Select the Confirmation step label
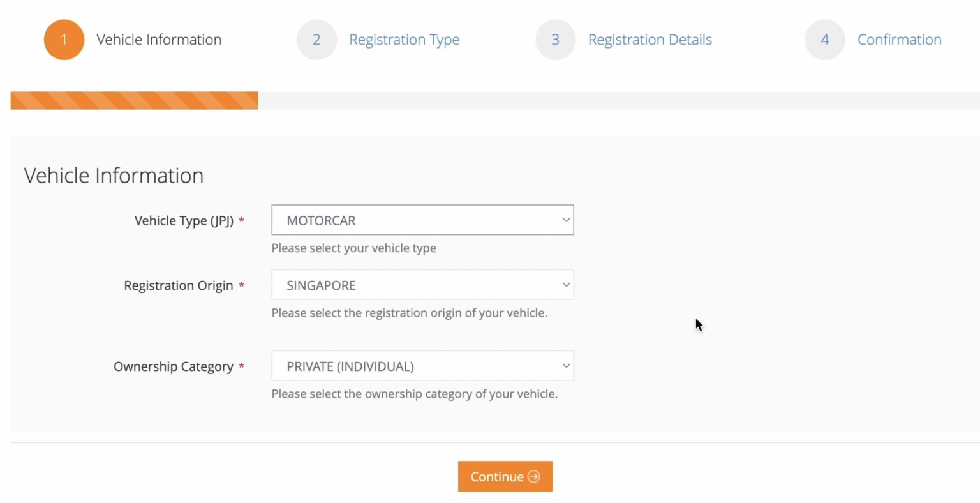Viewport: 980px width, 503px height. 900,39
